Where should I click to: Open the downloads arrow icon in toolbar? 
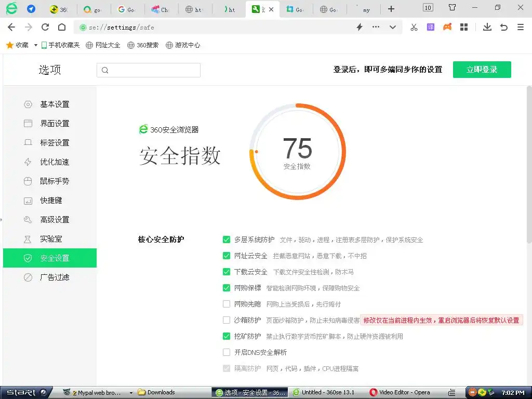click(x=487, y=27)
